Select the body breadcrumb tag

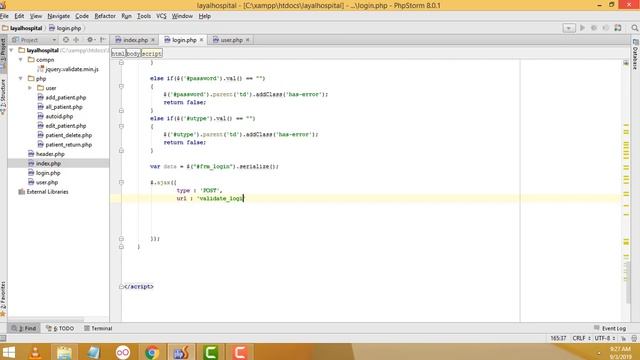133,53
